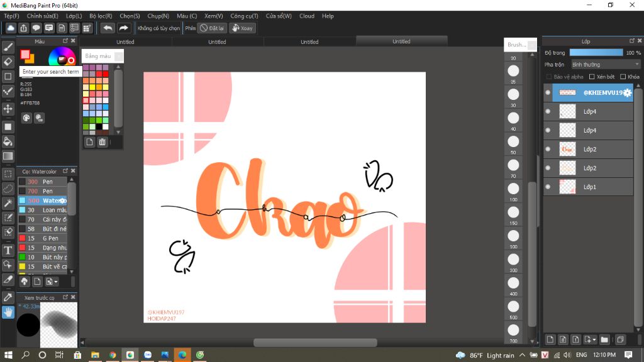Select the Gradient tool
The height and width of the screenshot is (362, 644).
point(8,156)
